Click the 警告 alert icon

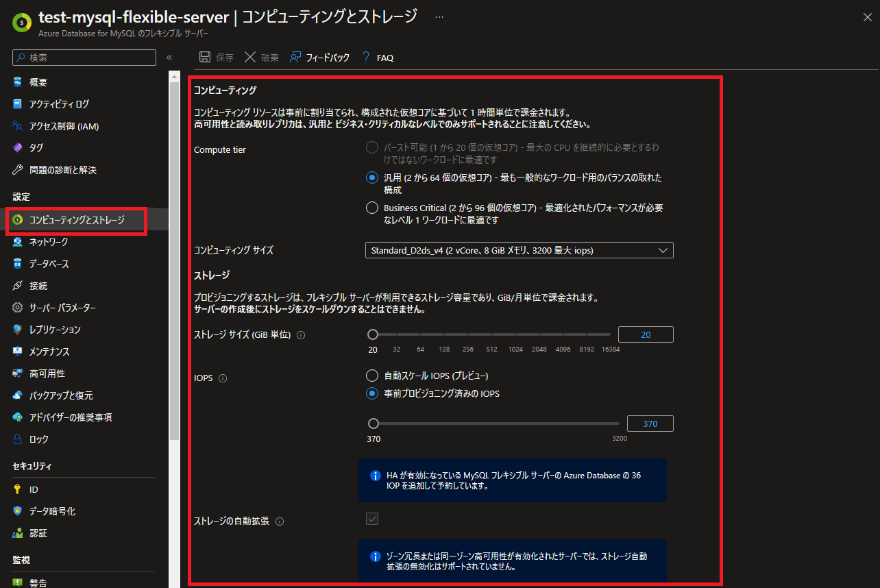point(18,583)
